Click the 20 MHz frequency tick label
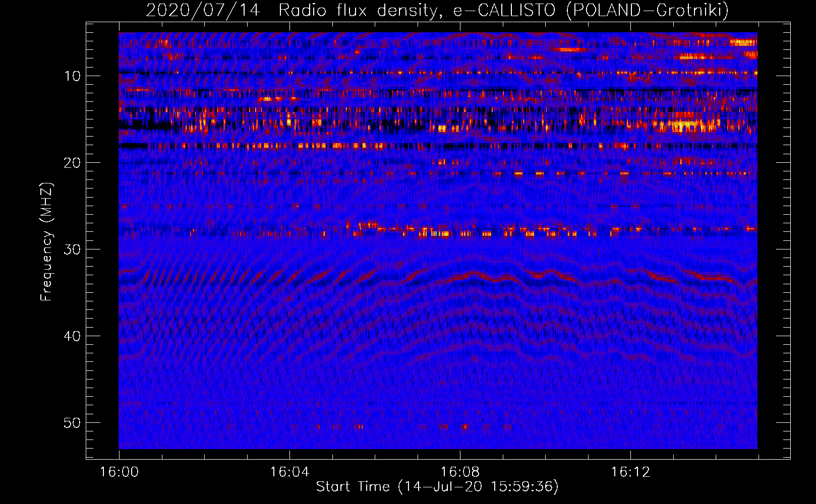This screenshot has width=816, height=504. pos(73,163)
